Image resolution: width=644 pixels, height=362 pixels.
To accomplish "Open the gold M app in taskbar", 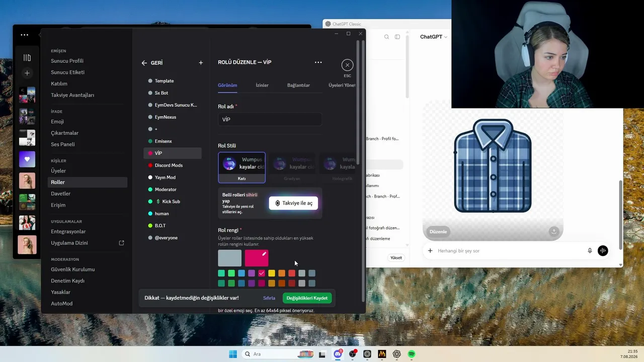I will pos(382,354).
